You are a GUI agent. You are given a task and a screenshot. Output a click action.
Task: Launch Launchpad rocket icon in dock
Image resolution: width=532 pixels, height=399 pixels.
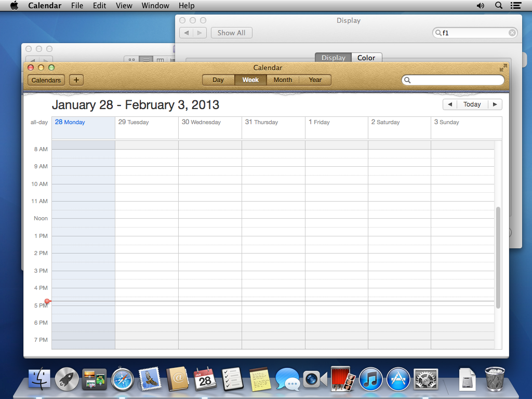click(x=67, y=379)
